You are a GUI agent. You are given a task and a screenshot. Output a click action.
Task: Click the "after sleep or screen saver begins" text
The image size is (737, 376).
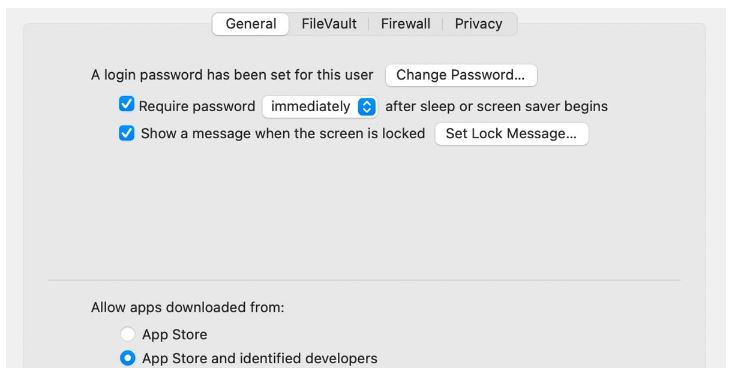(496, 107)
